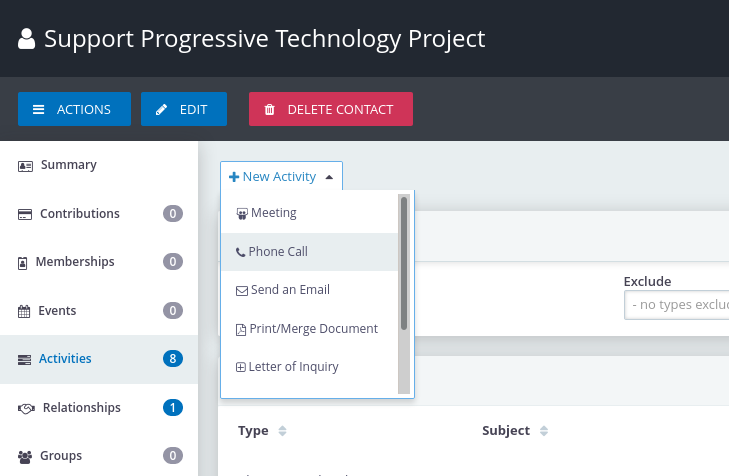
Task: Open the Exclude activity types selector
Action: click(x=676, y=305)
